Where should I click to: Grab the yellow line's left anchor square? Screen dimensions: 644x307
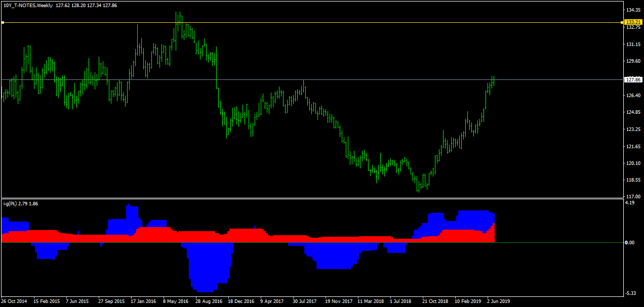3,22
